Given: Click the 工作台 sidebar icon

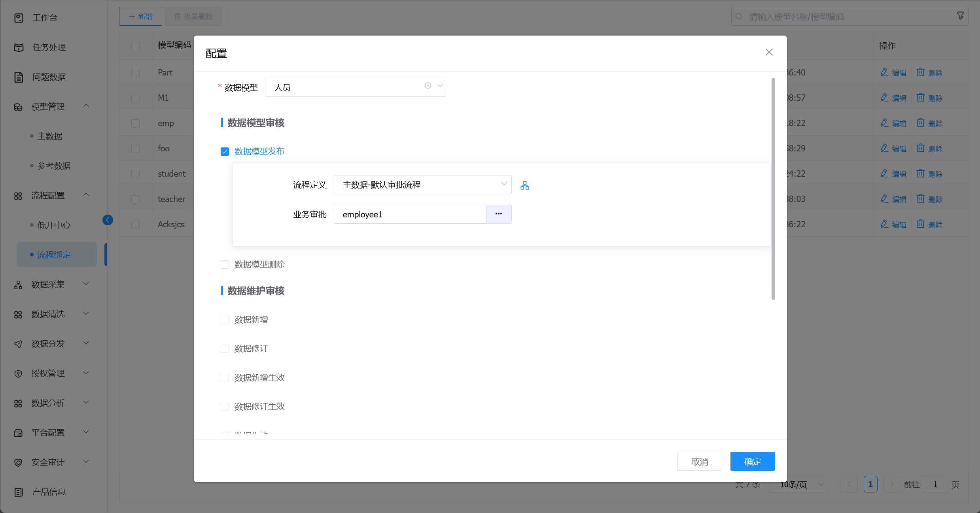Looking at the screenshot, I should click(19, 18).
